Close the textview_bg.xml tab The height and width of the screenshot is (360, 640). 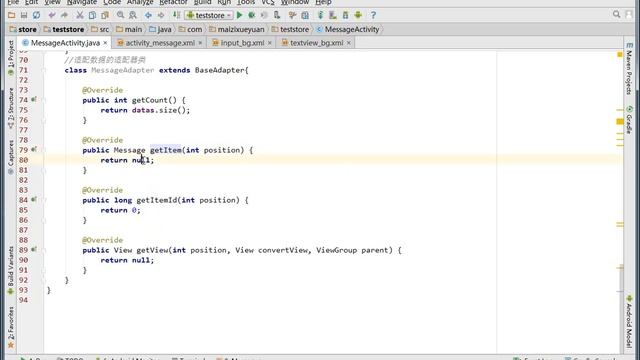coord(349,43)
